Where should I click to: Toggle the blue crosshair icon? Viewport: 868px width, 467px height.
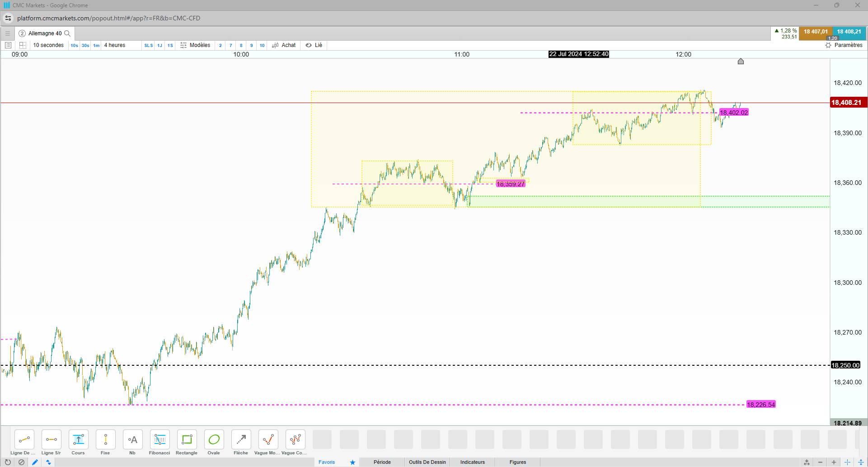click(x=847, y=462)
